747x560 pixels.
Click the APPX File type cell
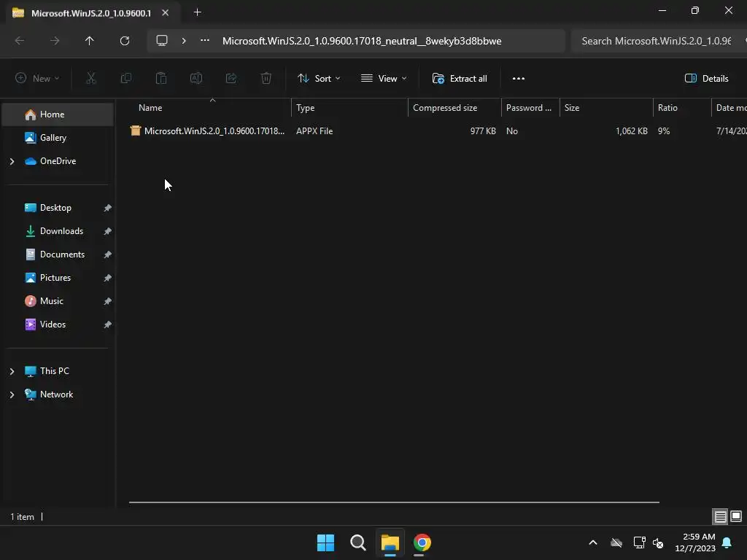pyautogui.click(x=314, y=131)
